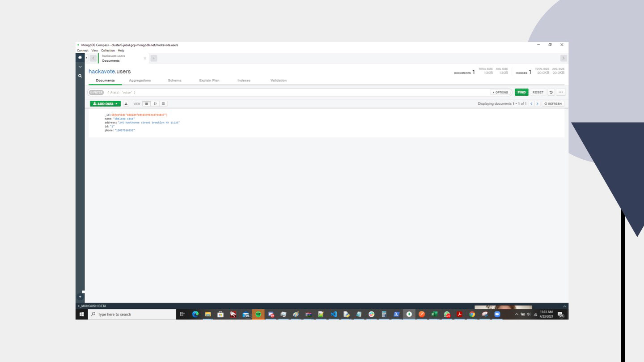
Task: Open the ellipsis more options button
Action: 561,92
